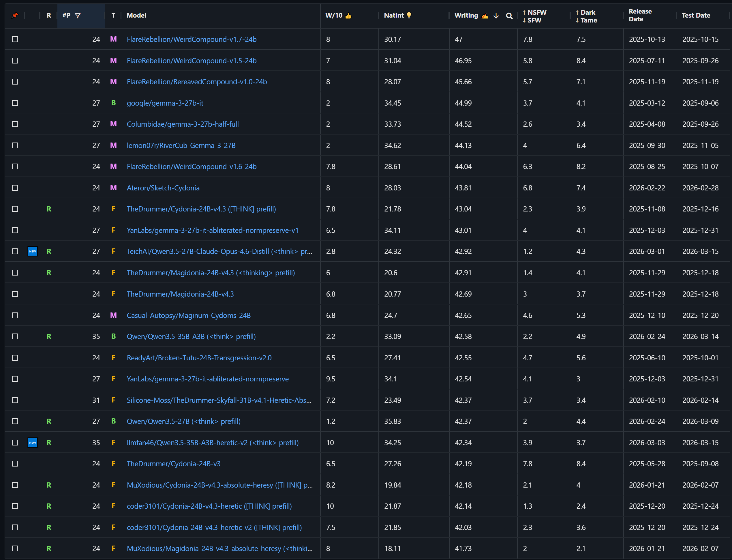Click Writing value 44.99

[x=463, y=103]
